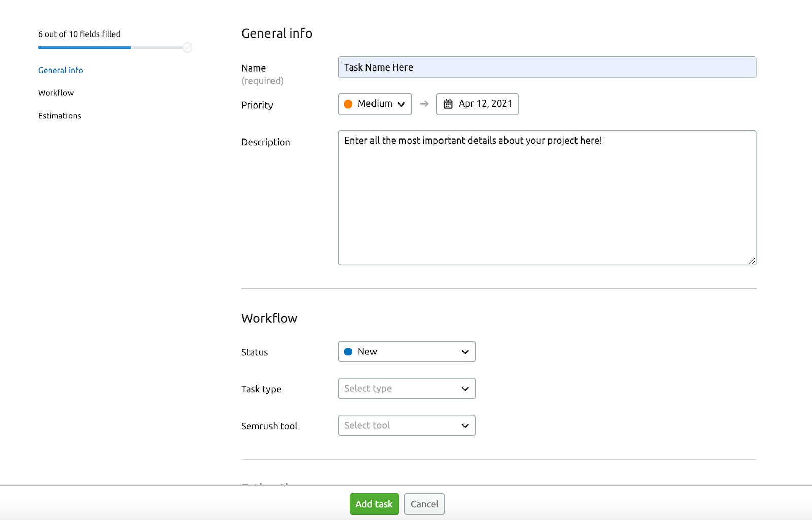Click the Cancel button
This screenshot has width=812, height=520.
pos(424,504)
